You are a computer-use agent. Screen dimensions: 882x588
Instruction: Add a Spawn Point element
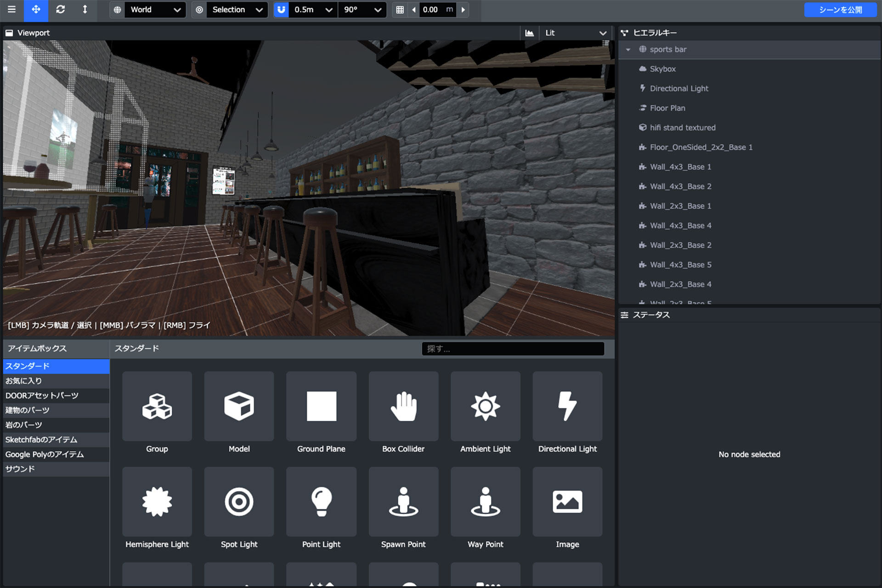(403, 502)
